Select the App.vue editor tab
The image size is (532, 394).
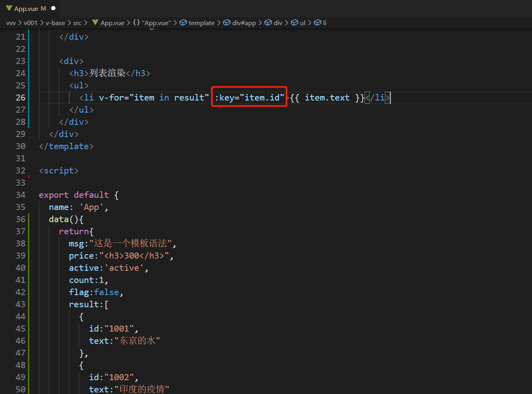pos(31,8)
